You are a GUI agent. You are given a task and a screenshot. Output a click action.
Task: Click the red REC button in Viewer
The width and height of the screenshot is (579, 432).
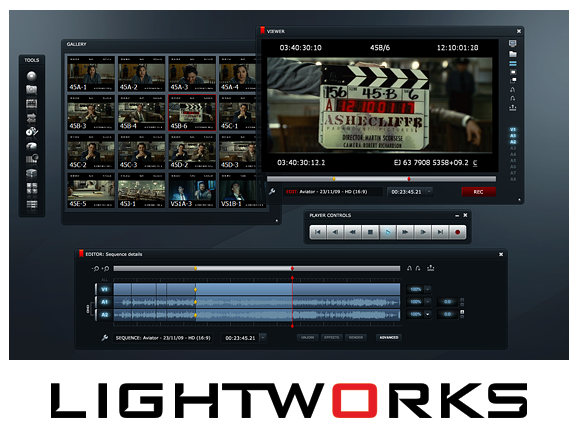478,192
